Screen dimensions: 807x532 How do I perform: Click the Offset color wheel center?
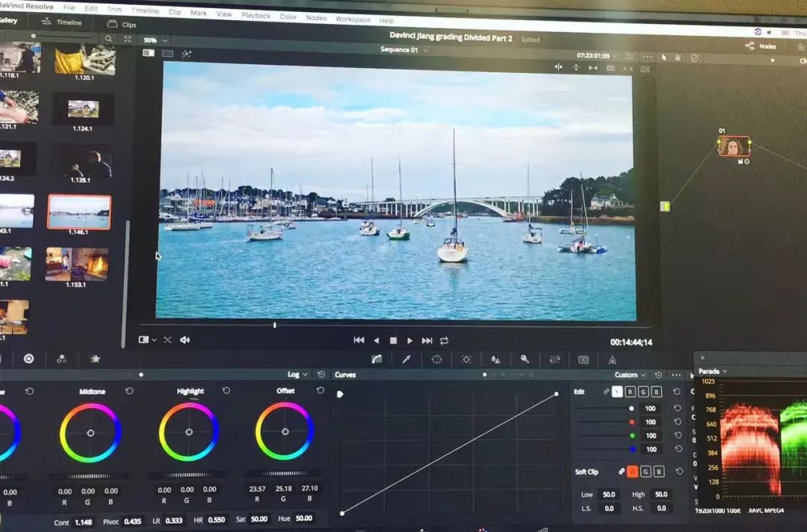285,432
